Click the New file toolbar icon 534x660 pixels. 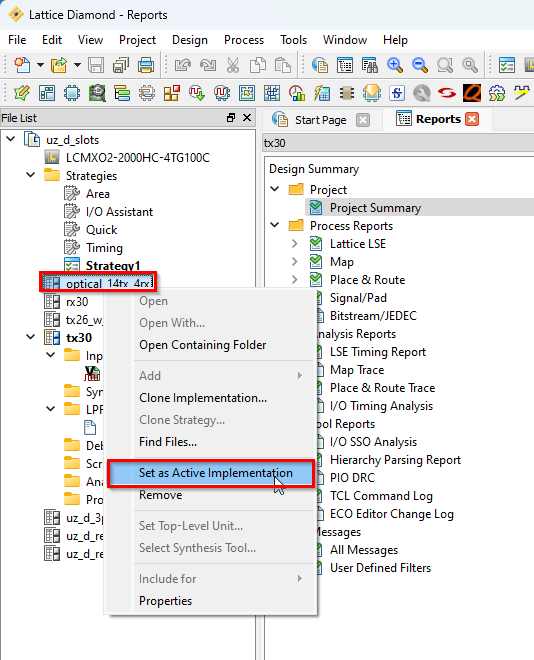click(22, 65)
